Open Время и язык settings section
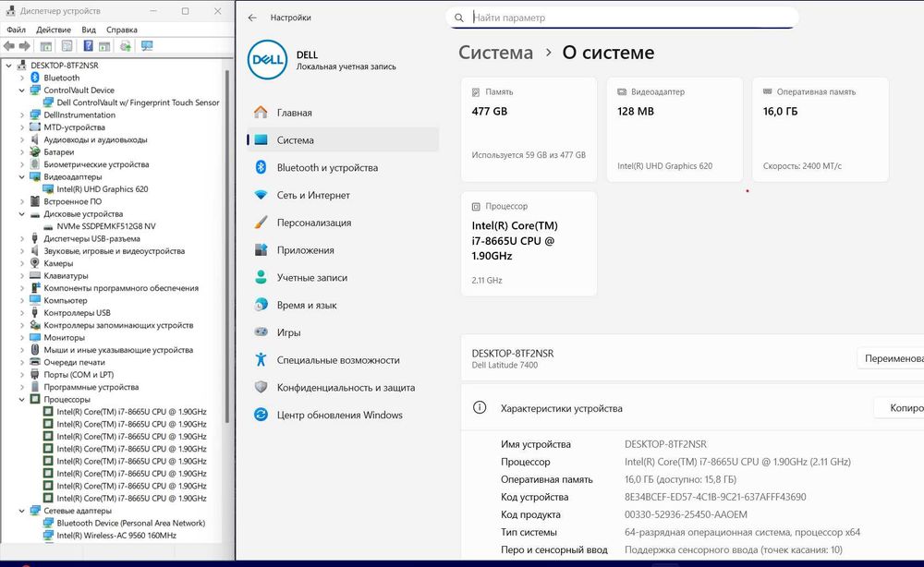Screen dimensions: 924x567 (343, 305)
